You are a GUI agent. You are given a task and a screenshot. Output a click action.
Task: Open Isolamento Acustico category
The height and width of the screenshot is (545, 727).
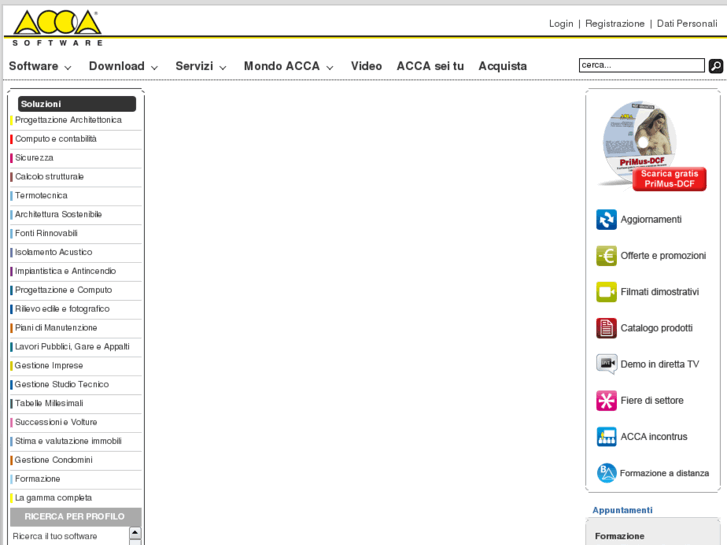click(x=53, y=252)
